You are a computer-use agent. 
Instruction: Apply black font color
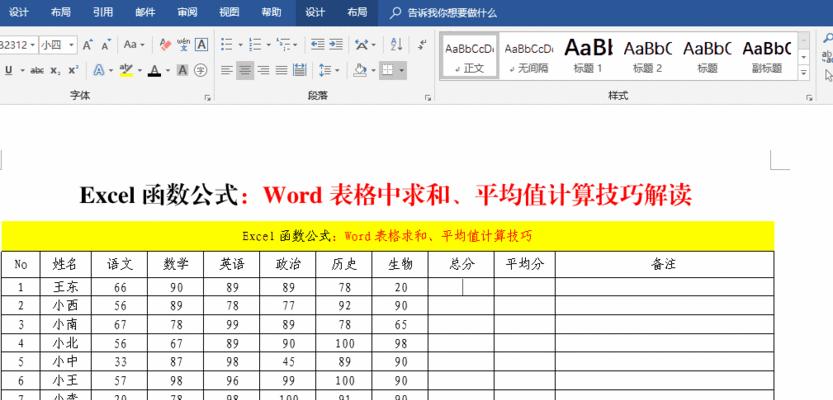pos(155,70)
